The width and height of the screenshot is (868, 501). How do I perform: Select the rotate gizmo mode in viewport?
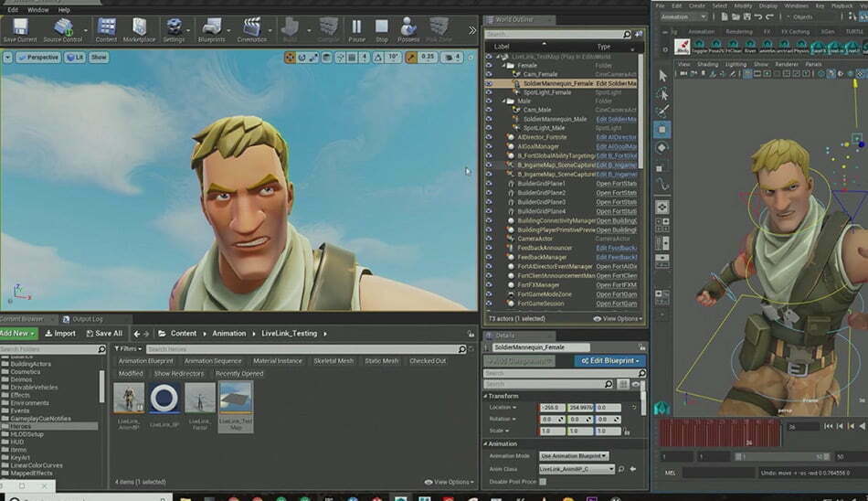(302, 57)
